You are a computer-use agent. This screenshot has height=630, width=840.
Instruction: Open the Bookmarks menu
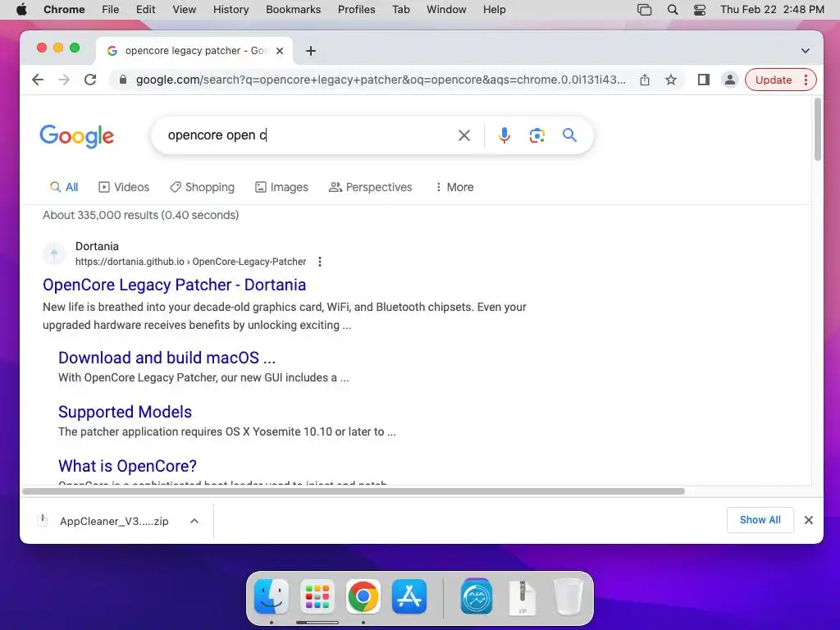293,10
